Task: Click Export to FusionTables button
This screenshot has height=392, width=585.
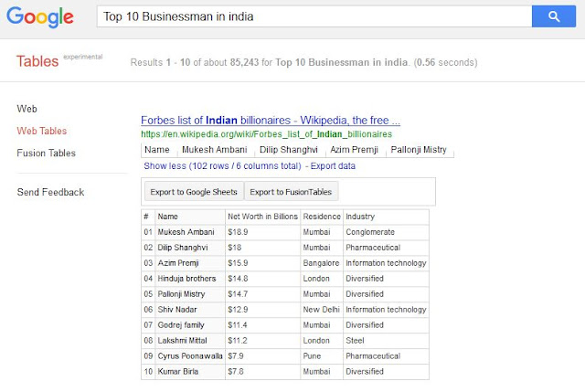Action: pos(291,192)
